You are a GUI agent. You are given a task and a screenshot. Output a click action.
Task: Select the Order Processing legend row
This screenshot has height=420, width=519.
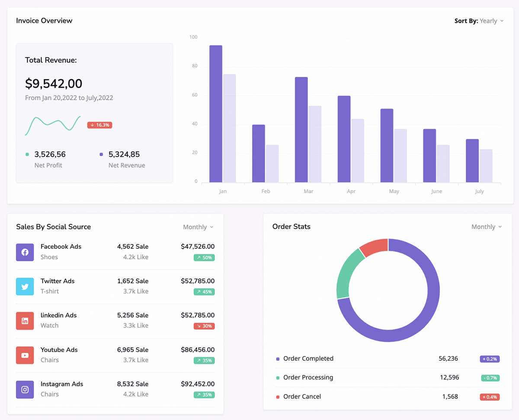(308, 378)
